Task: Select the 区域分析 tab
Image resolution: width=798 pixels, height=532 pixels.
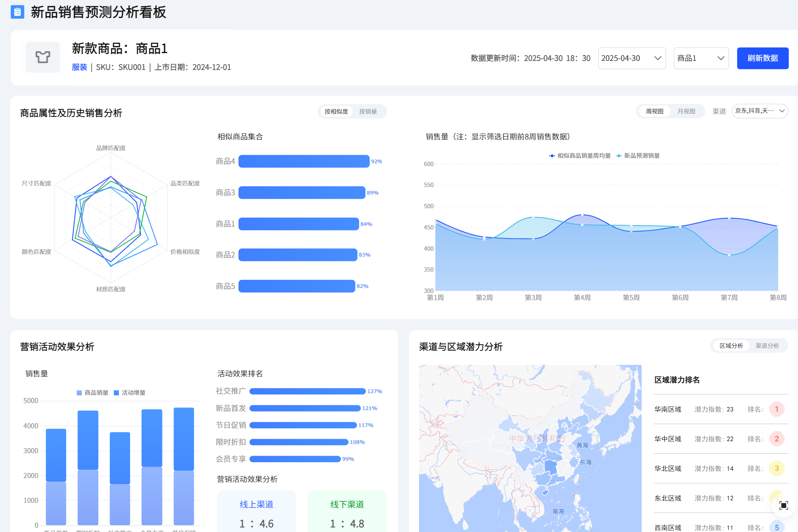Action: [731, 346]
